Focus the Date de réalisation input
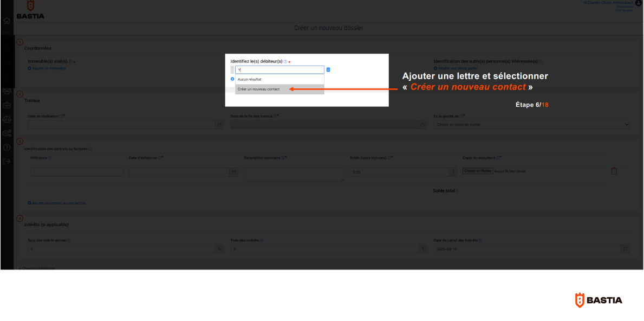This screenshot has height=321, width=644. tap(121, 125)
